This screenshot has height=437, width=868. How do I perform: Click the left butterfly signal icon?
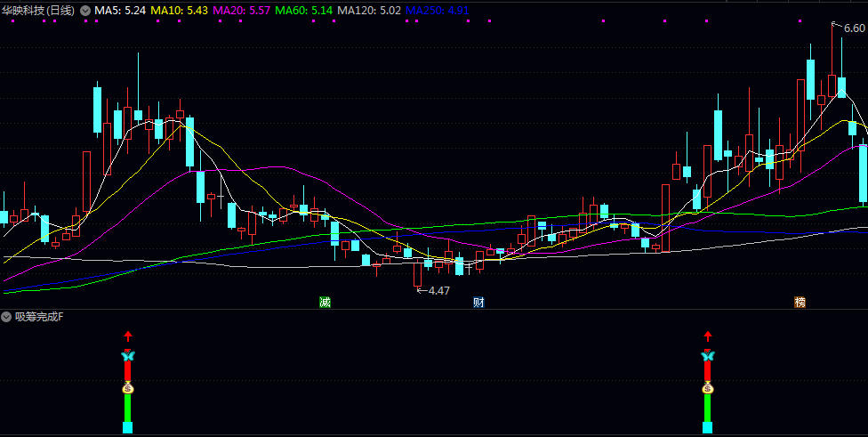pyautogui.click(x=128, y=356)
